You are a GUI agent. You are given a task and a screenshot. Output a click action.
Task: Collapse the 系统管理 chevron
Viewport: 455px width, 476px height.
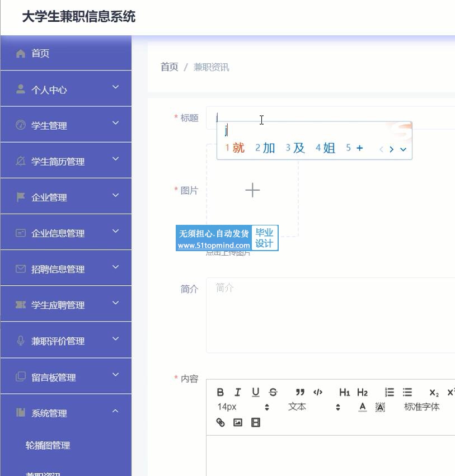115,411
